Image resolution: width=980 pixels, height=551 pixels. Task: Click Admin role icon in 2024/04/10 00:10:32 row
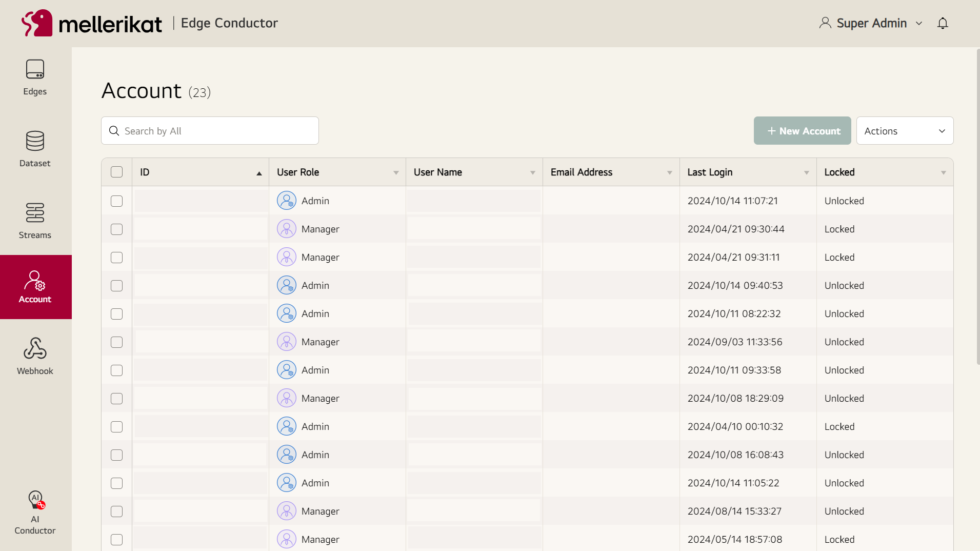pyautogui.click(x=287, y=426)
